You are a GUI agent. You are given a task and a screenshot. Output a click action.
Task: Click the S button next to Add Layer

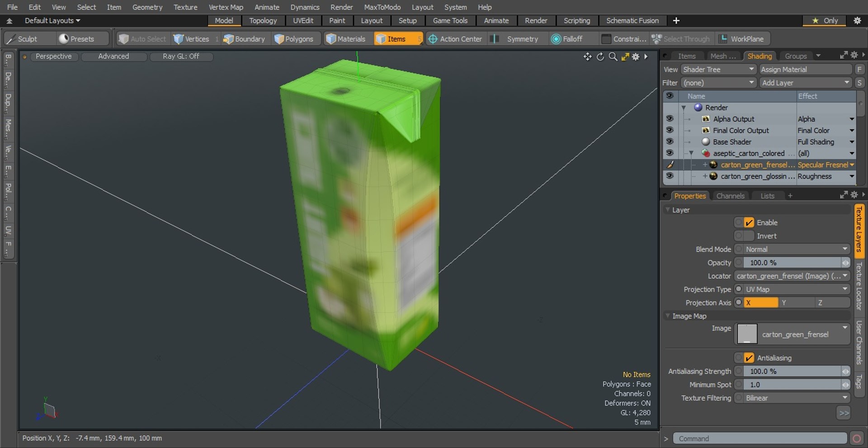pos(859,83)
